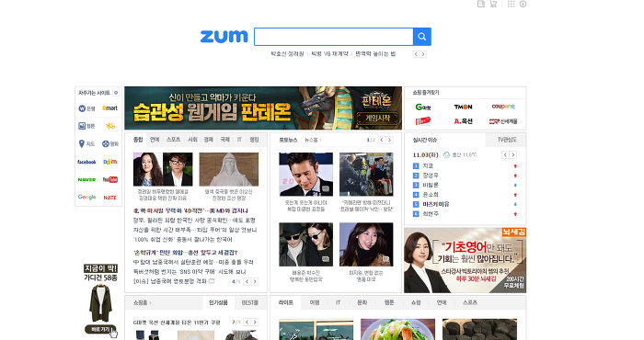
Task: Open the suggested keyword 박효신 청하원
Action: click(x=287, y=53)
